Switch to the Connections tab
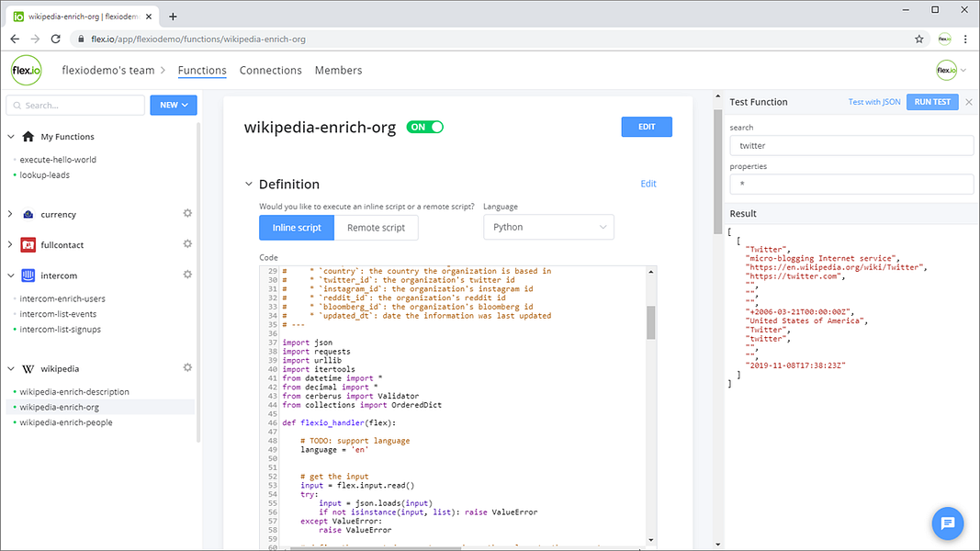The image size is (980, 551). point(271,70)
